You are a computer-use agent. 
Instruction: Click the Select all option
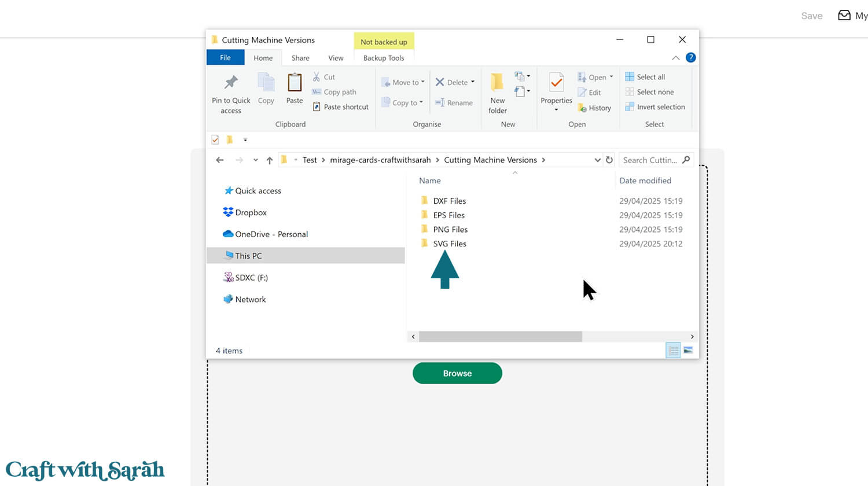click(650, 77)
